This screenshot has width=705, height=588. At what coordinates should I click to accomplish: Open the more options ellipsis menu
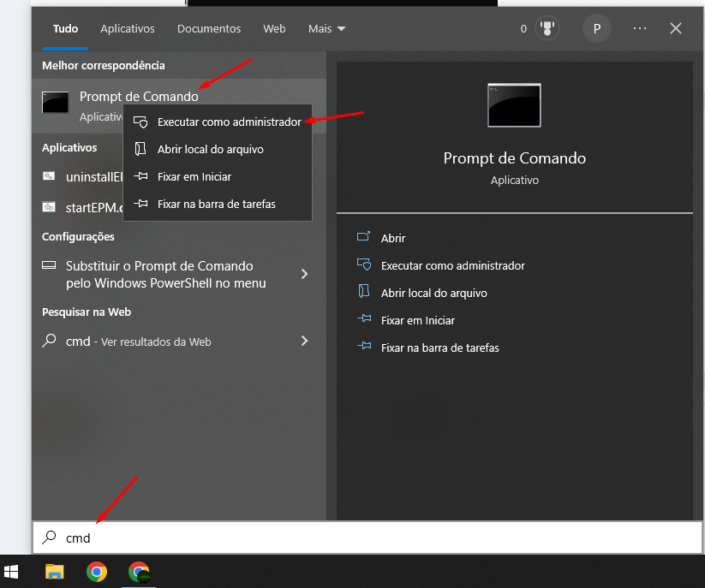640,28
